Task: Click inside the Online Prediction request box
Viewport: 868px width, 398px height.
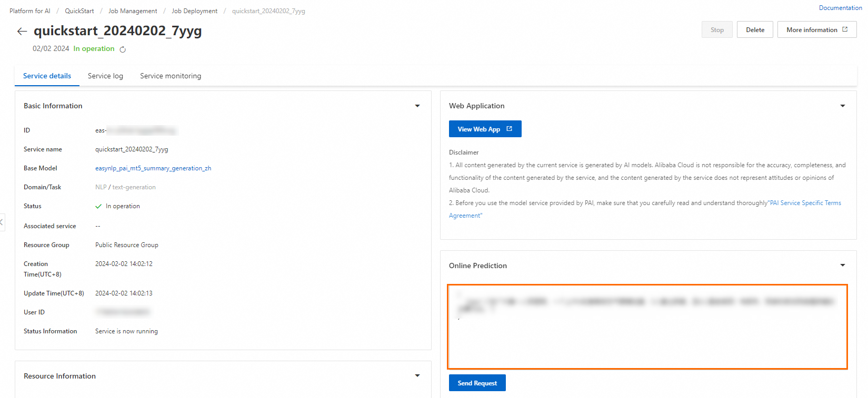Action: [x=647, y=327]
